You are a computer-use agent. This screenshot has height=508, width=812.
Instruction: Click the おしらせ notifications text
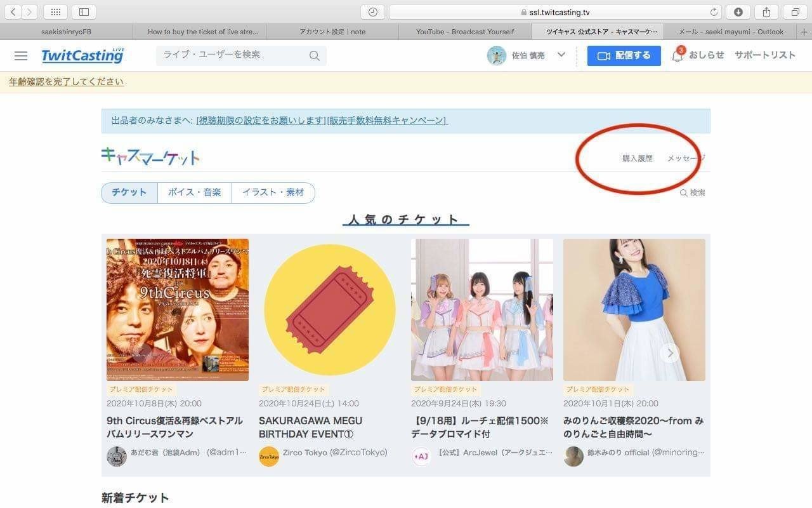tap(707, 55)
